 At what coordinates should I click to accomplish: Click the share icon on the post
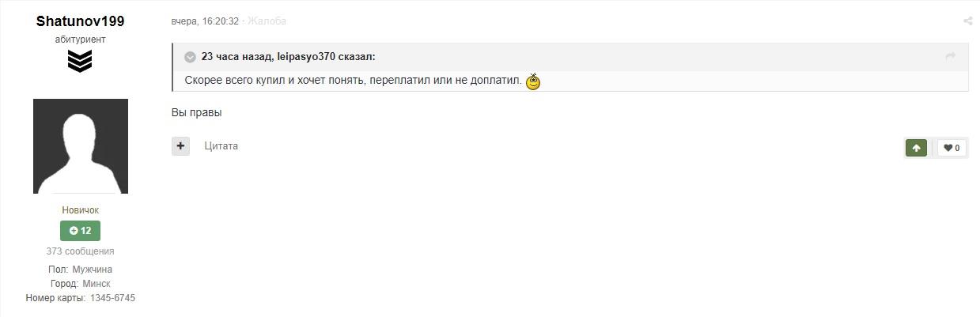[x=967, y=21]
